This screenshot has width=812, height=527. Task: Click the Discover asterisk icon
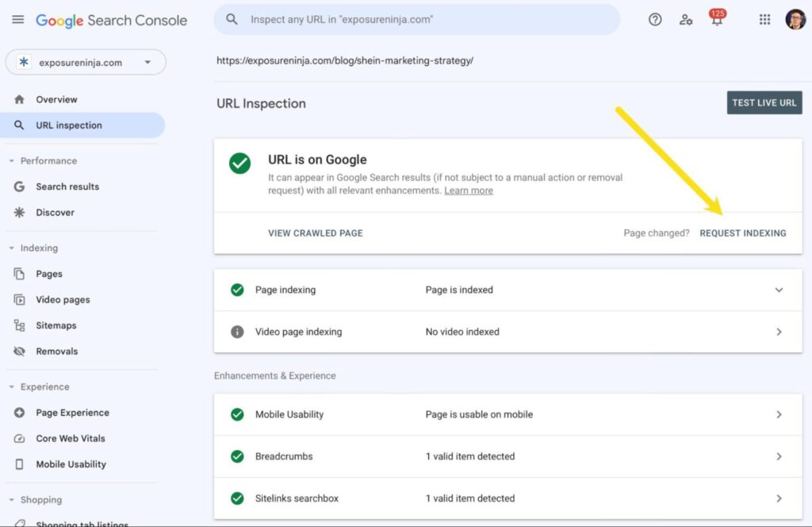coord(19,213)
